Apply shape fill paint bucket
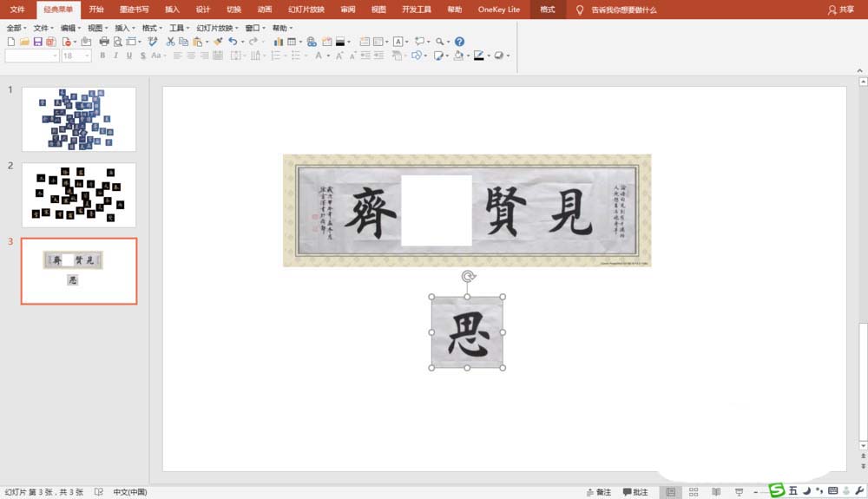The height and width of the screenshot is (499, 868). click(458, 56)
